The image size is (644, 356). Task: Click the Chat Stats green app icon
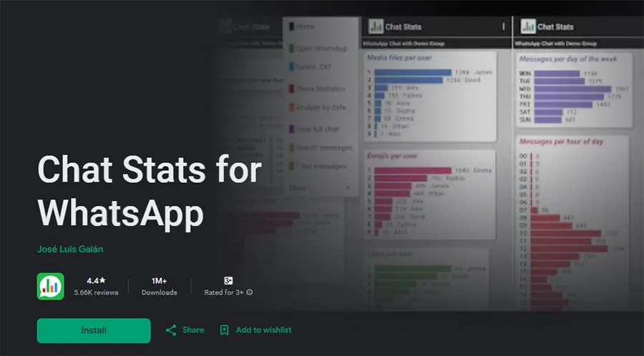tap(51, 286)
